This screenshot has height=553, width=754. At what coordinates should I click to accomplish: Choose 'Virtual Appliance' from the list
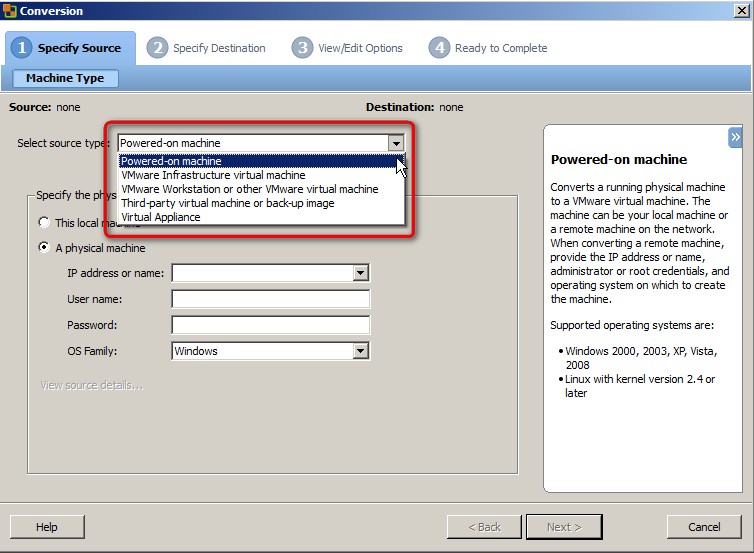pyautogui.click(x=261, y=217)
